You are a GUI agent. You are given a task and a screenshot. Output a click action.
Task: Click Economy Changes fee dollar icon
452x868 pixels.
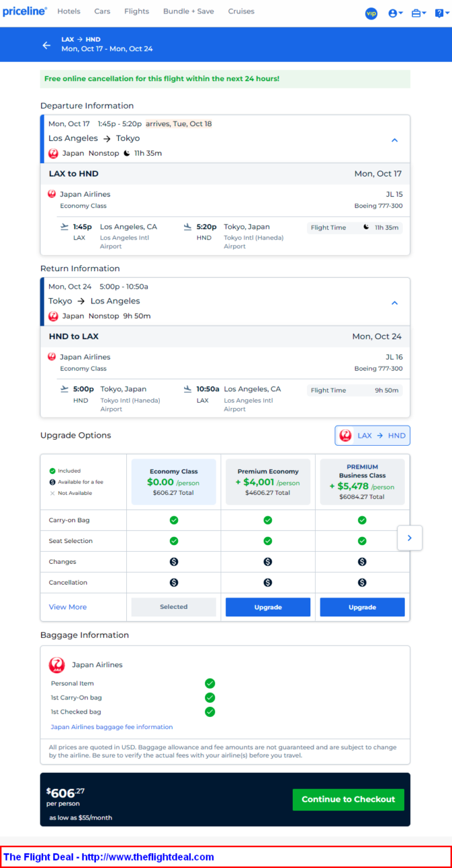(173, 562)
